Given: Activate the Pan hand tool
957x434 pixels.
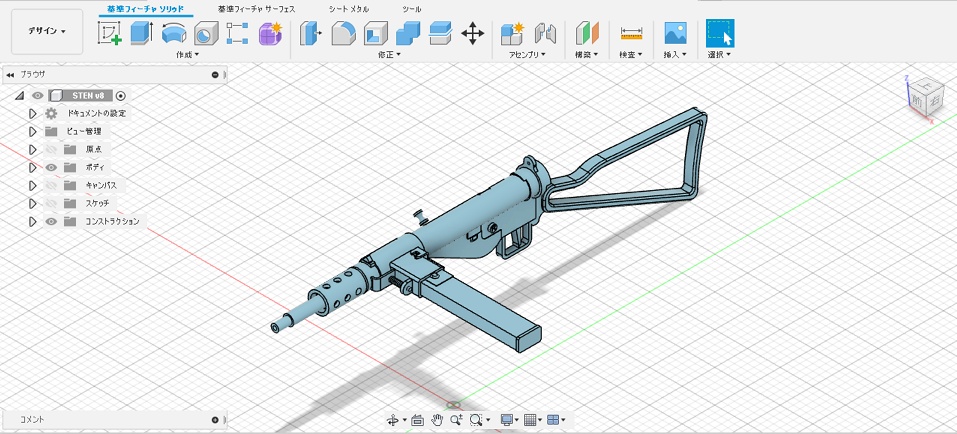Looking at the screenshot, I should coord(437,420).
